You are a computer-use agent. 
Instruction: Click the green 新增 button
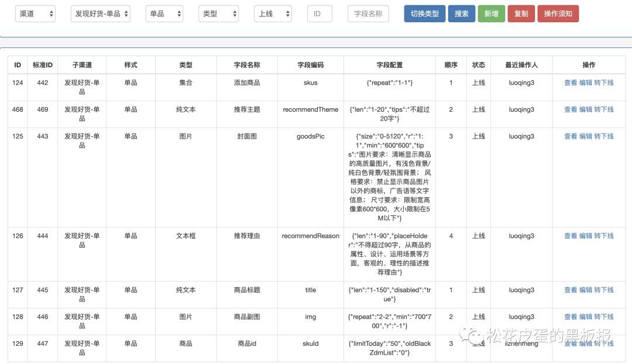click(492, 13)
